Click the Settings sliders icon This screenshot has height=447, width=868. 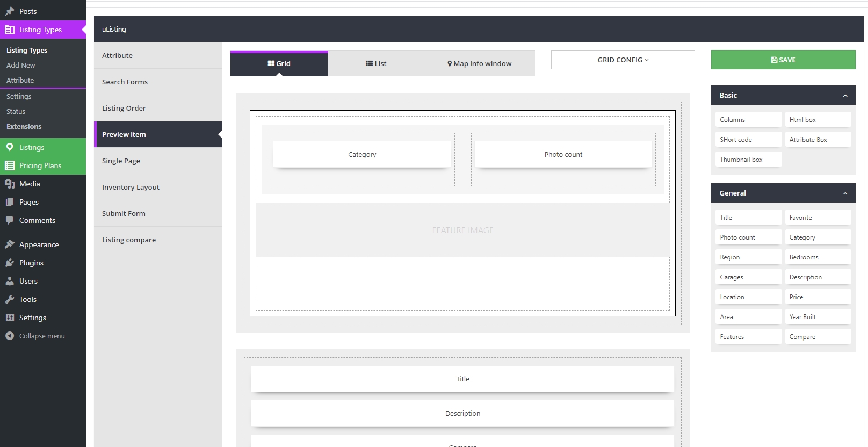click(x=10, y=318)
